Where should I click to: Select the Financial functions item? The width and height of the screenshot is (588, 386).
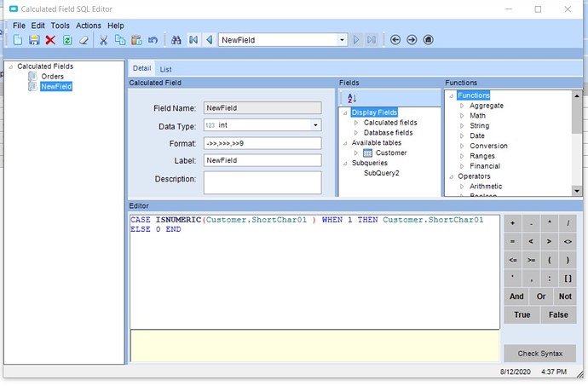(485, 166)
